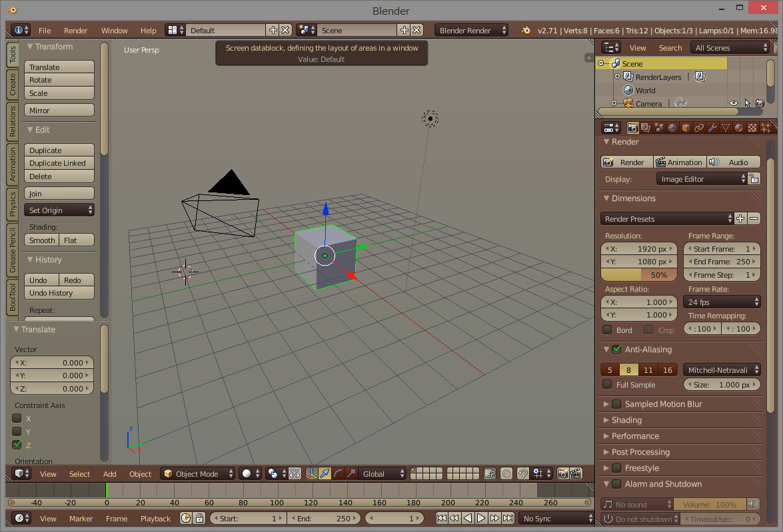Image resolution: width=783 pixels, height=532 pixels.
Task: Click the Smooth shading button
Action: [41, 240]
